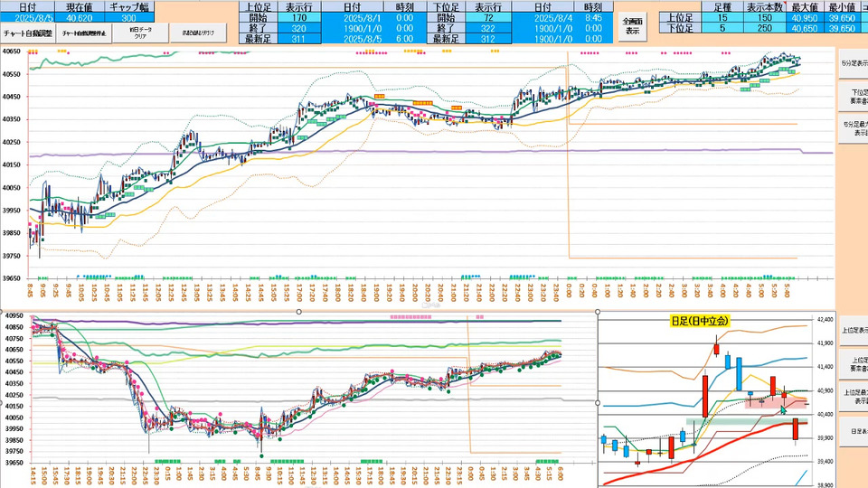Image resolution: width=868 pixels, height=488 pixels.
Task: Click the 上位足最大 表示 button
Action: pos(853,397)
